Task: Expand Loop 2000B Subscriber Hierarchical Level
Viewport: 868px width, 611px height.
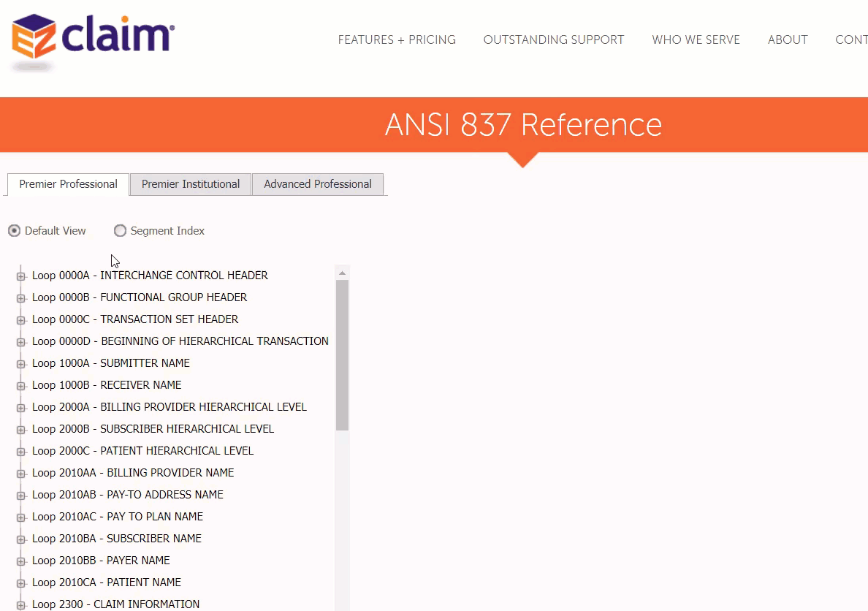Action: (21, 430)
